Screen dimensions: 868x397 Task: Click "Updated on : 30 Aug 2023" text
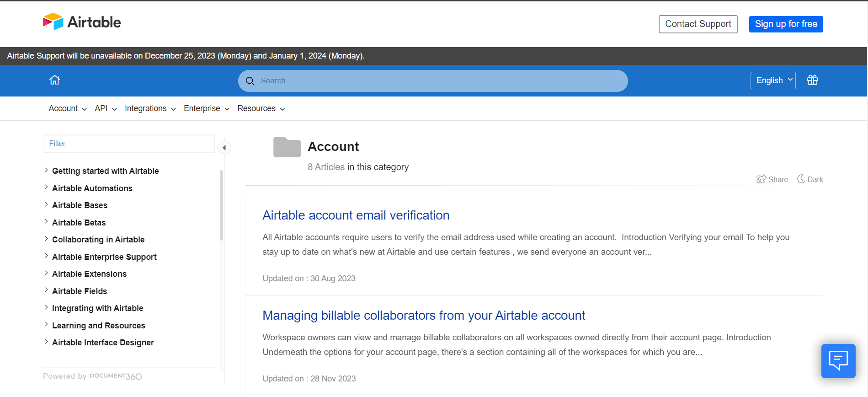[309, 279]
